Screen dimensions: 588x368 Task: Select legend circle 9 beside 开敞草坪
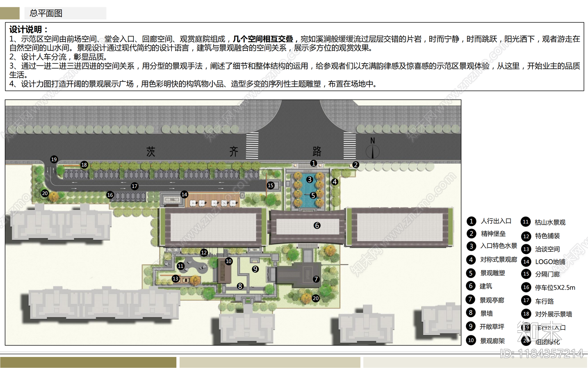(x=471, y=326)
